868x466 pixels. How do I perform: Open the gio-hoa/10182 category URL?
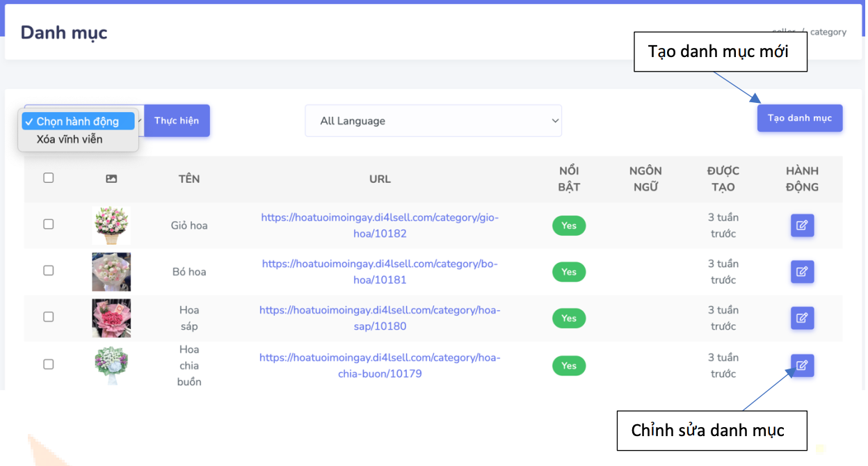380,225
